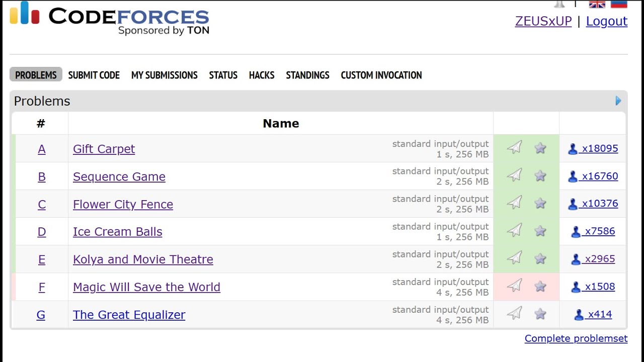This screenshot has height=362, width=644.
Task: Open problem Gift Carpet
Action: coord(104,149)
